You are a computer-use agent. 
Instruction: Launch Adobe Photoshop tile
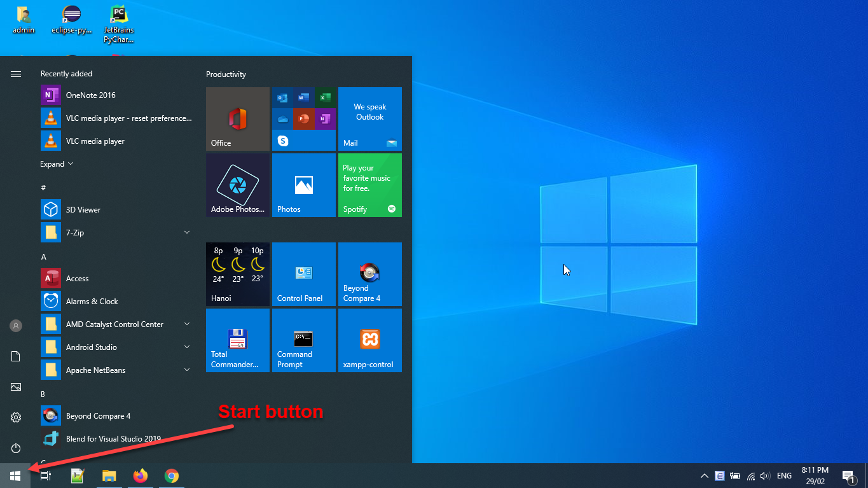coord(238,185)
